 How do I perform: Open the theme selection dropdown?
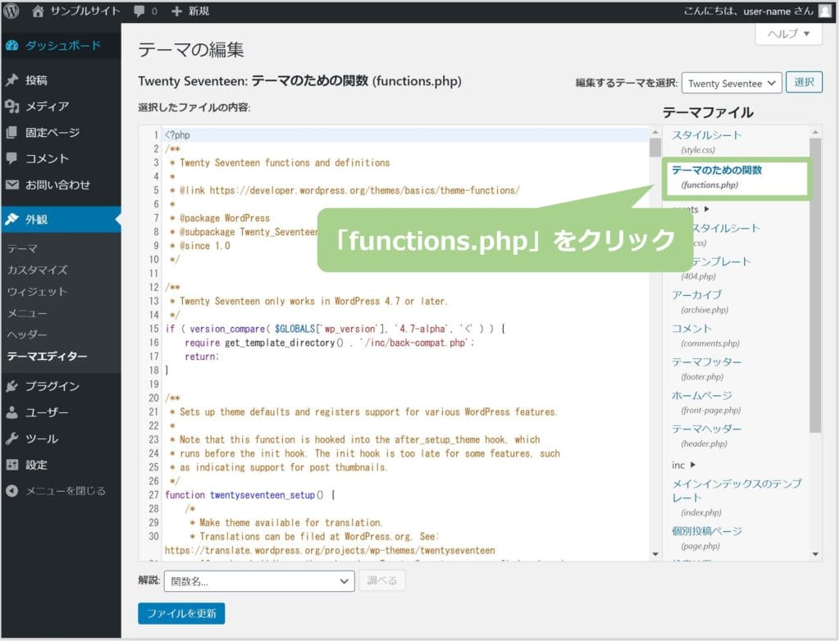[x=731, y=84]
